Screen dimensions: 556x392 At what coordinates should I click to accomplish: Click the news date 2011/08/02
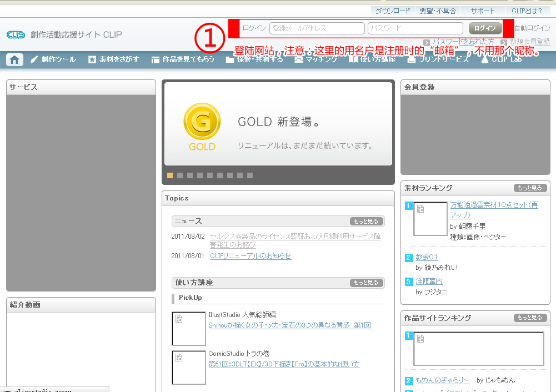[188, 237]
